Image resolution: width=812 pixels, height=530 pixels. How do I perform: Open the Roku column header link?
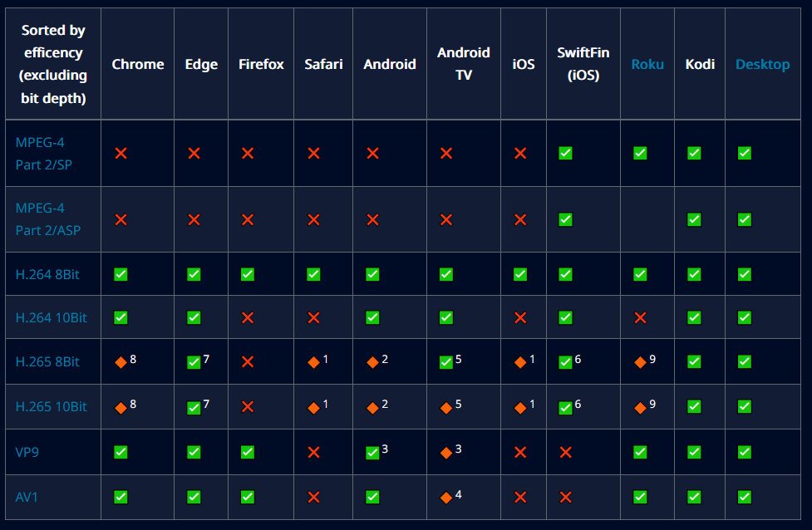647,64
